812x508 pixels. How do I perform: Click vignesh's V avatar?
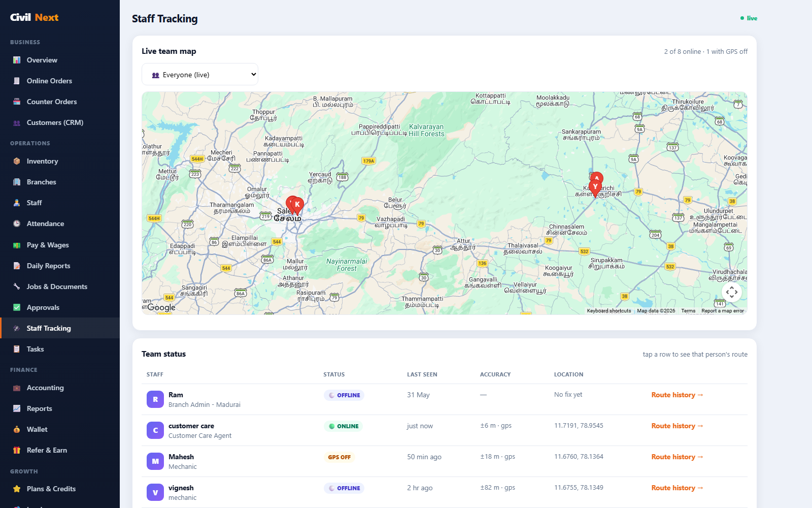click(x=155, y=492)
